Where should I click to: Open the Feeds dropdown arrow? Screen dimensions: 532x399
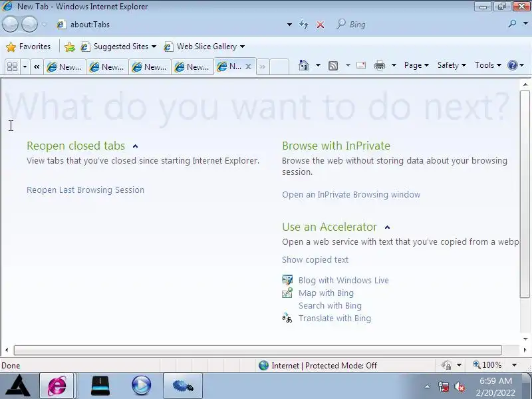pos(348,65)
